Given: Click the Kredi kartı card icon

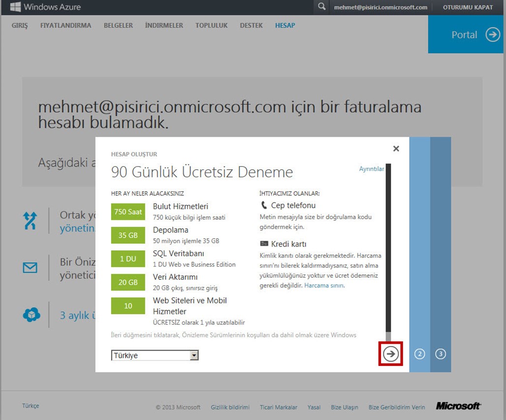Looking at the screenshot, I should [x=264, y=243].
